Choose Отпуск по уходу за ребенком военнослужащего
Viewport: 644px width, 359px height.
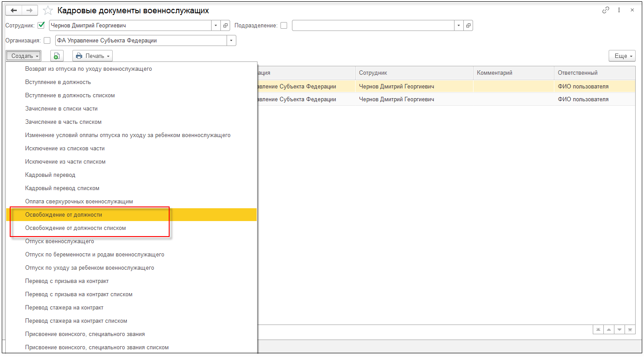tap(131, 268)
